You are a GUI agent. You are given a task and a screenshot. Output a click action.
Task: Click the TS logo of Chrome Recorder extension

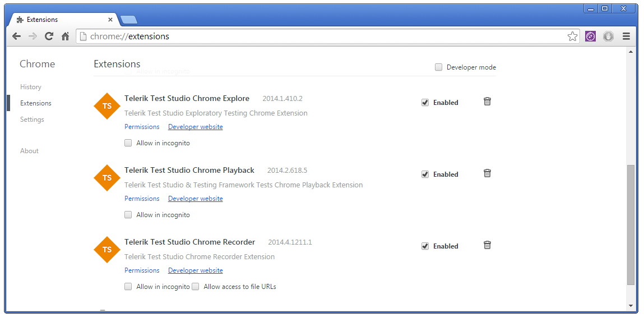click(x=107, y=250)
